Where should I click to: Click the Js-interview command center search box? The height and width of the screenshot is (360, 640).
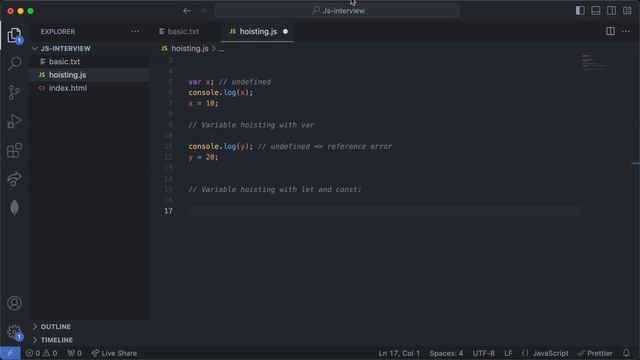[x=337, y=11]
